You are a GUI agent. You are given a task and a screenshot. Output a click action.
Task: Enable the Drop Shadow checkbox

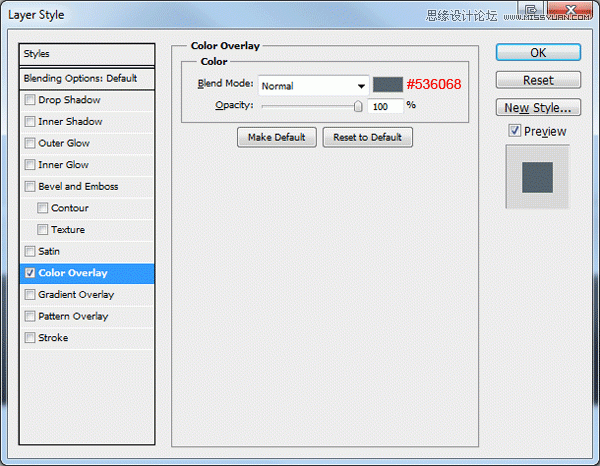[30, 100]
